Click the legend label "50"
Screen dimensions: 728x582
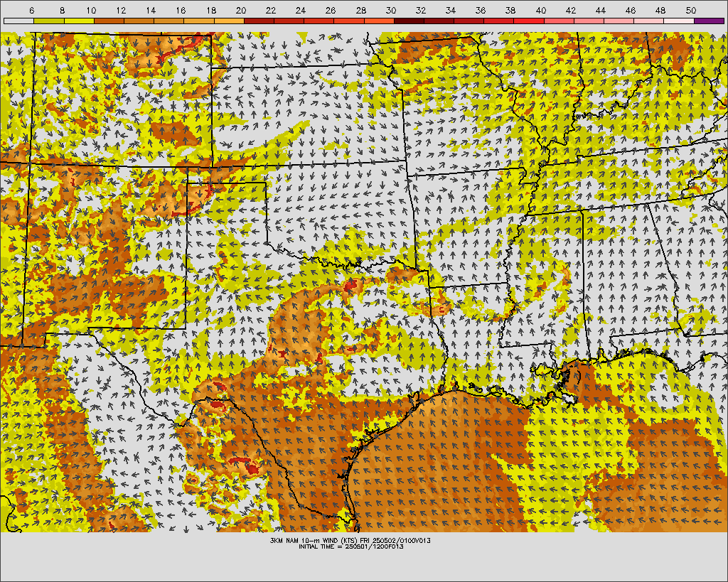tap(691, 10)
